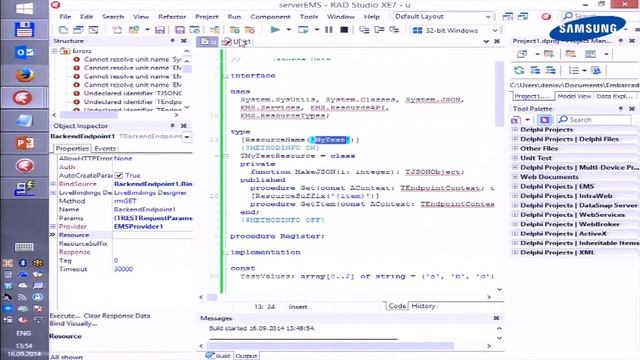Click the Tool Palette search field
The image size is (640, 360).
click(594, 120)
